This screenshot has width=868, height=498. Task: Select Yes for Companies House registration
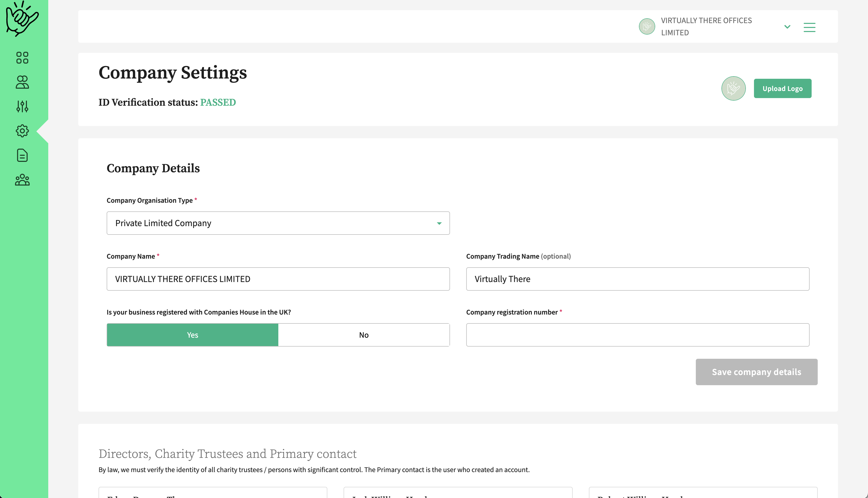192,335
